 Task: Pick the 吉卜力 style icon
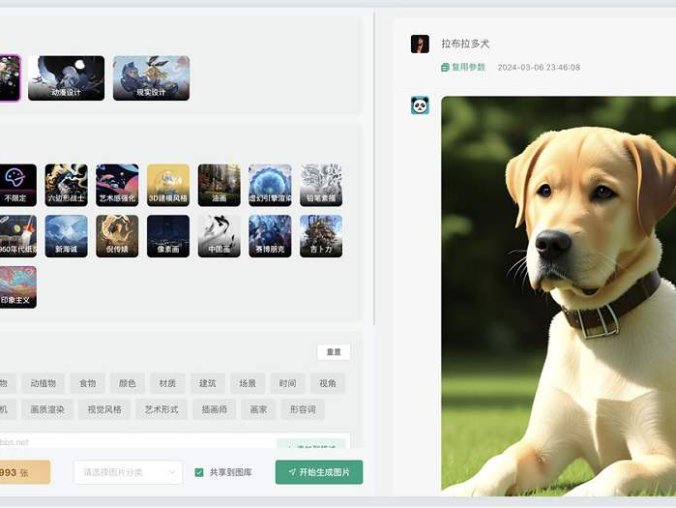[321, 236]
